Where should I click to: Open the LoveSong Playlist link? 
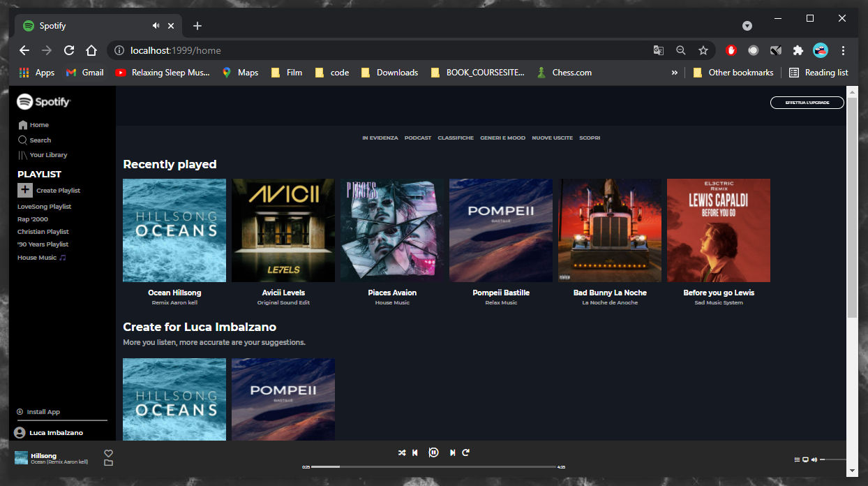tap(44, 206)
